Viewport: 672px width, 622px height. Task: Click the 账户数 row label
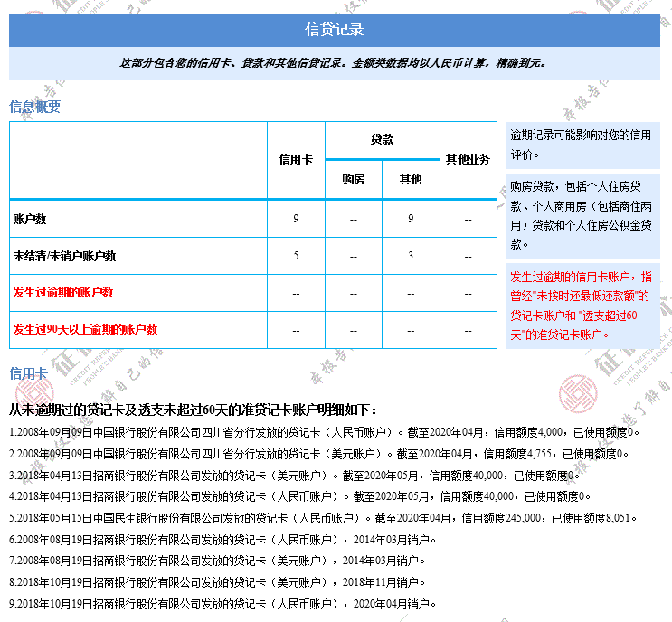30,219
